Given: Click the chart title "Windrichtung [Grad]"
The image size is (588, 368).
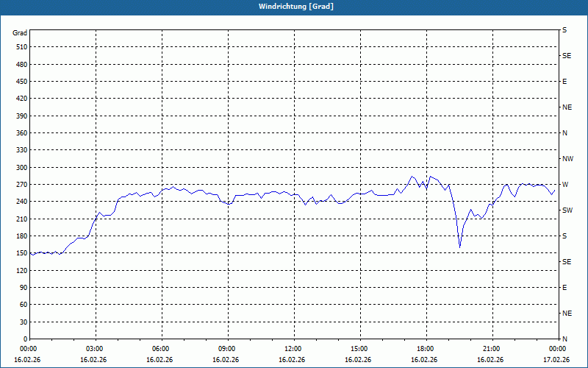Looking at the screenshot, I should [x=296, y=7].
